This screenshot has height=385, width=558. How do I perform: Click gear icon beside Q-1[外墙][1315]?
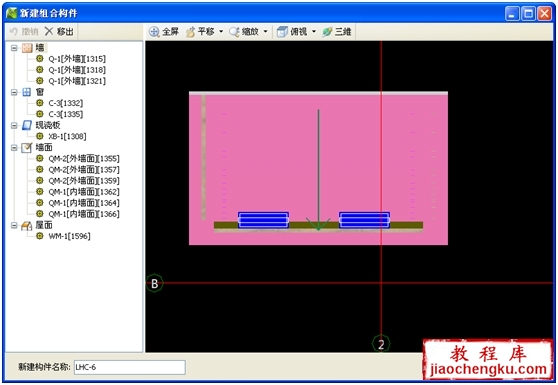(x=40, y=58)
